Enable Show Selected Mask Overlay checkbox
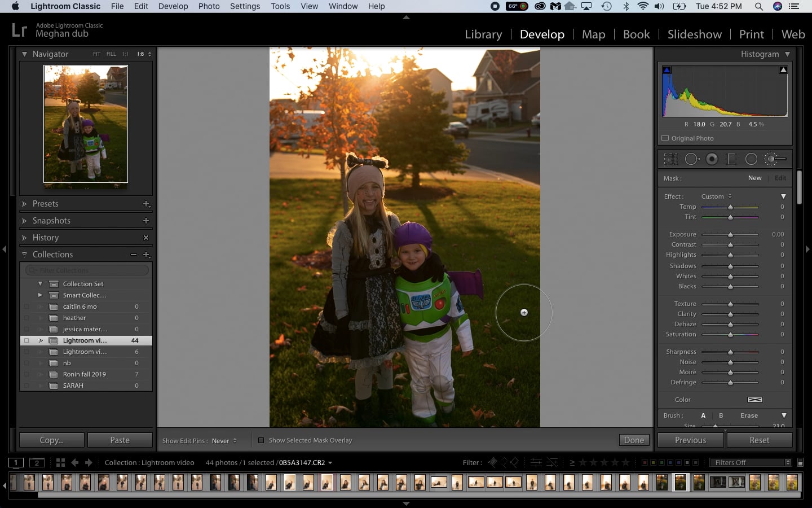Viewport: 812px width, 508px height. [261, 440]
